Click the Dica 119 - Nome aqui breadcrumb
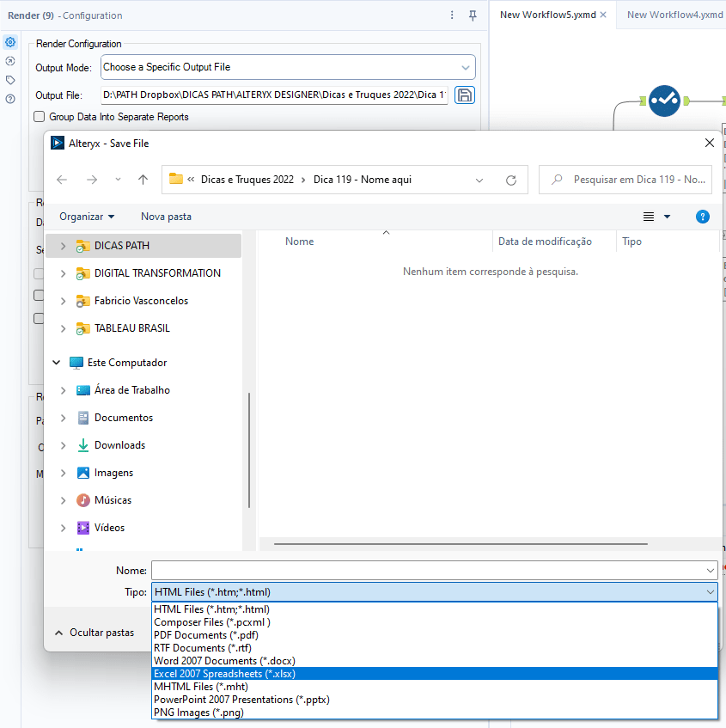726x728 pixels. coord(363,180)
